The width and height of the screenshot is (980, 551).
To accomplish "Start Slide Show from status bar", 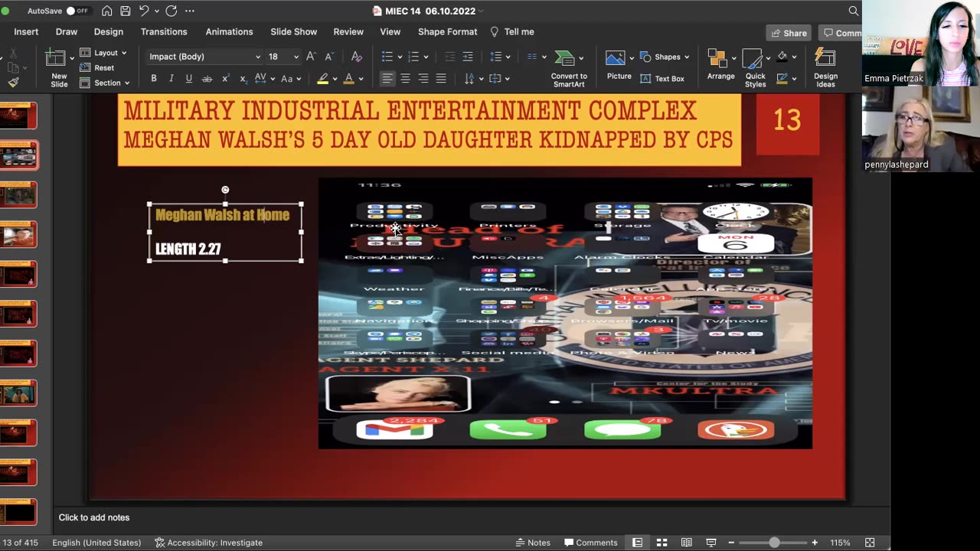I will (711, 543).
